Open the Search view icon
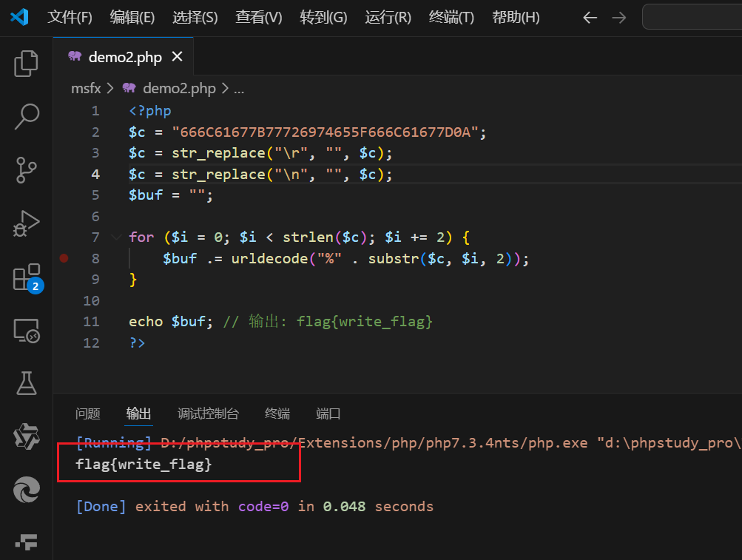 (x=27, y=115)
